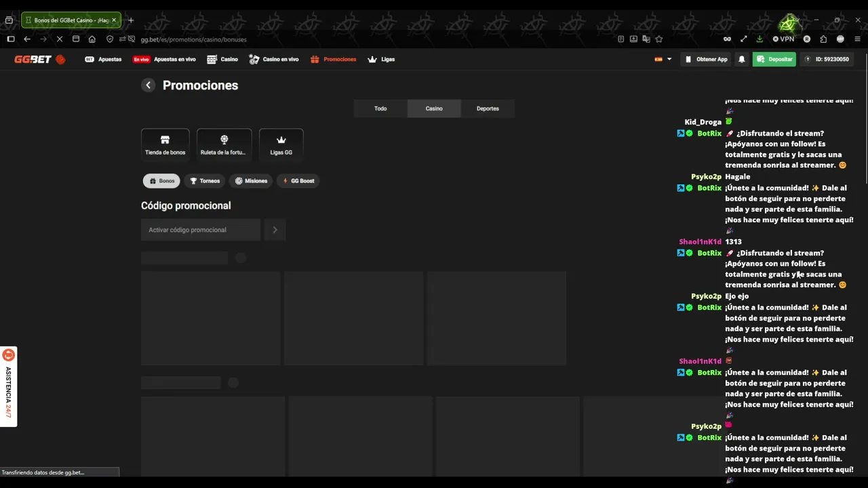Submit the promo code with arrow button
The width and height of the screenshot is (868, 488).
[275, 230]
